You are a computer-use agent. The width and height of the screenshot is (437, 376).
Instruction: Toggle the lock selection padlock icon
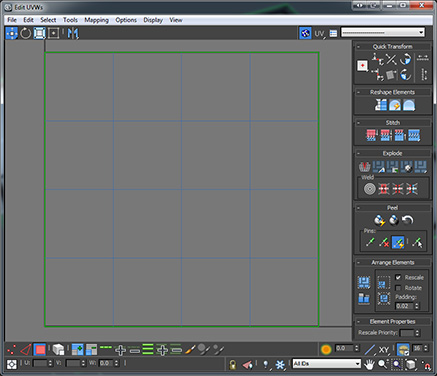(233, 364)
